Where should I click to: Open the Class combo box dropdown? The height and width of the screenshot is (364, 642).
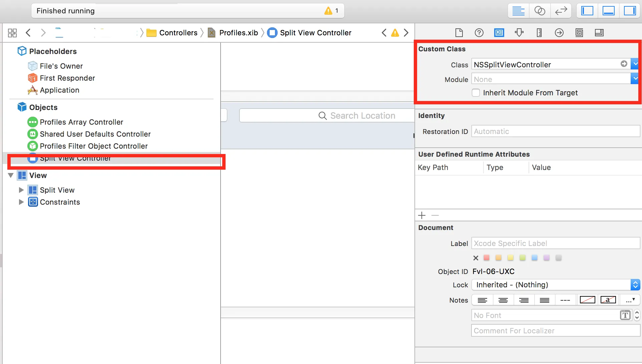[635, 64]
